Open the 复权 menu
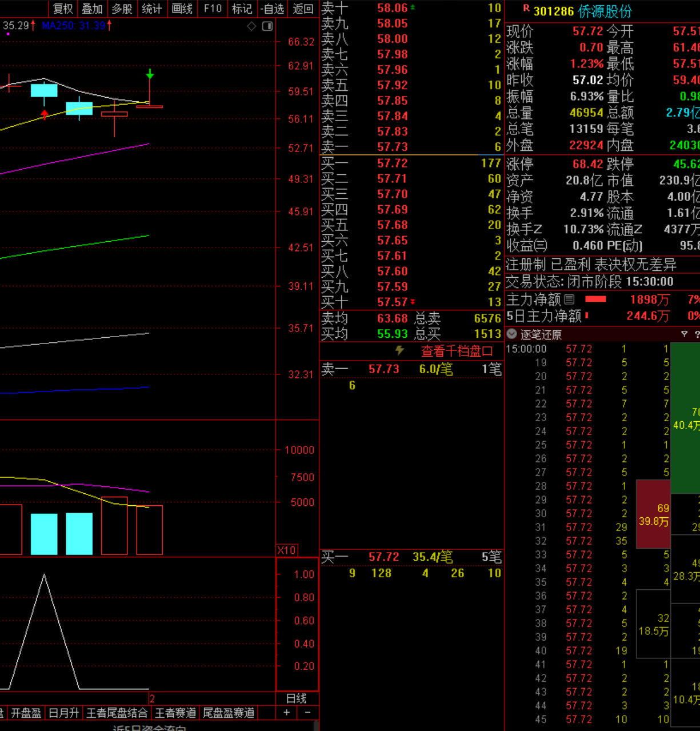Image resolution: width=700 pixels, height=731 pixels. 63,9
